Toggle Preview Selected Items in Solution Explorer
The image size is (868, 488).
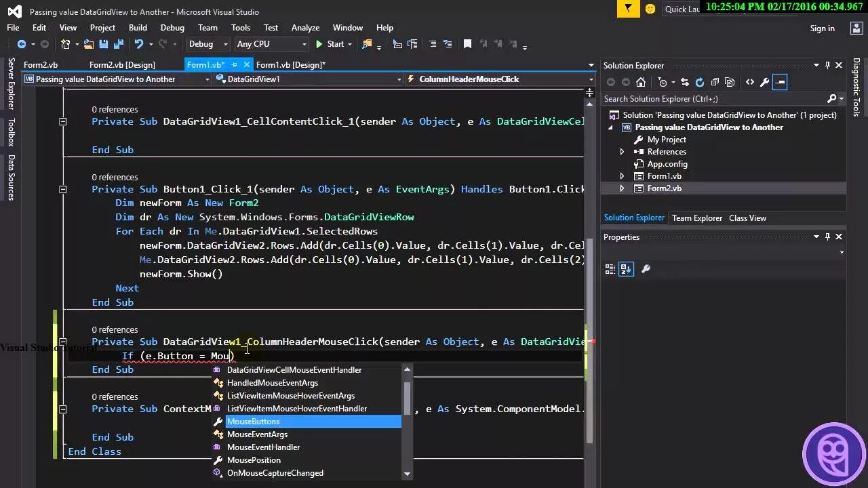(x=780, y=82)
